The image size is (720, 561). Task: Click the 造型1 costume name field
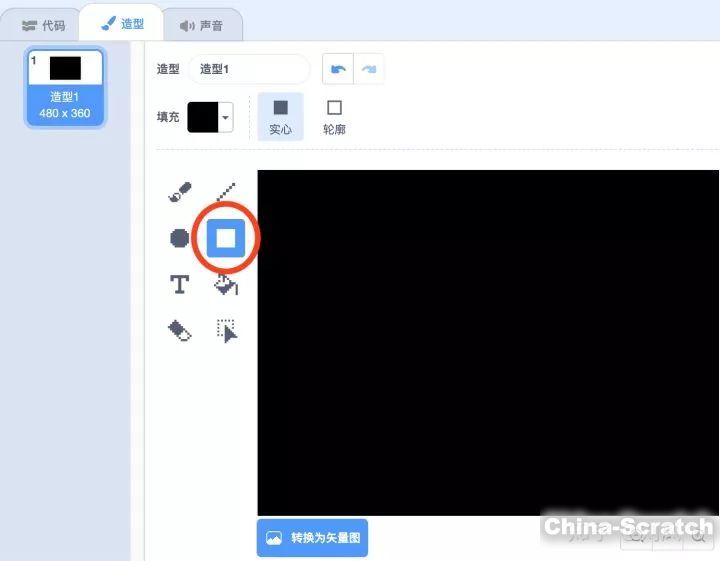coord(249,69)
